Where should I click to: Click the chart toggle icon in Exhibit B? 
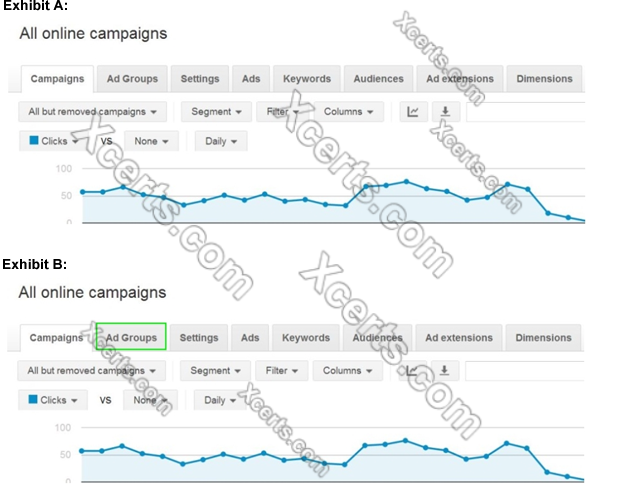coord(412,371)
